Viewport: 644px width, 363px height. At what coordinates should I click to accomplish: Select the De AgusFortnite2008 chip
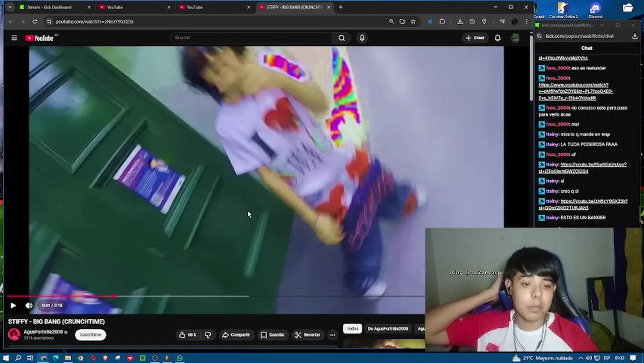coord(388,329)
